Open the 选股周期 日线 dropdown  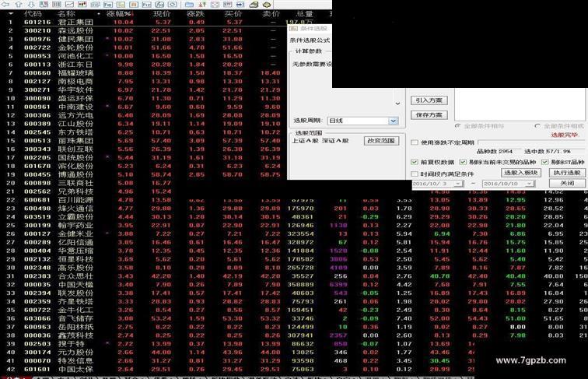pos(393,121)
